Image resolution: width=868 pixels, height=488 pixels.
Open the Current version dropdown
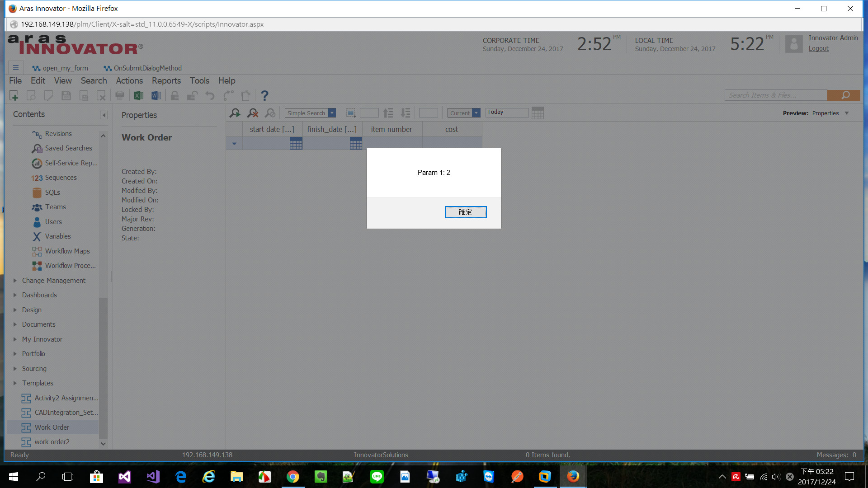476,113
